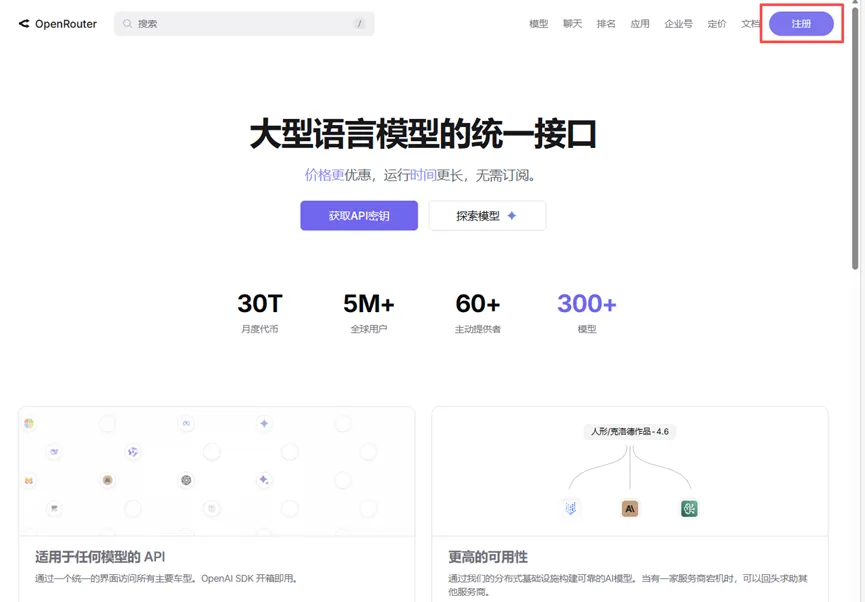
Task: Click the purple 300+ statistic
Action: pyautogui.click(x=587, y=303)
